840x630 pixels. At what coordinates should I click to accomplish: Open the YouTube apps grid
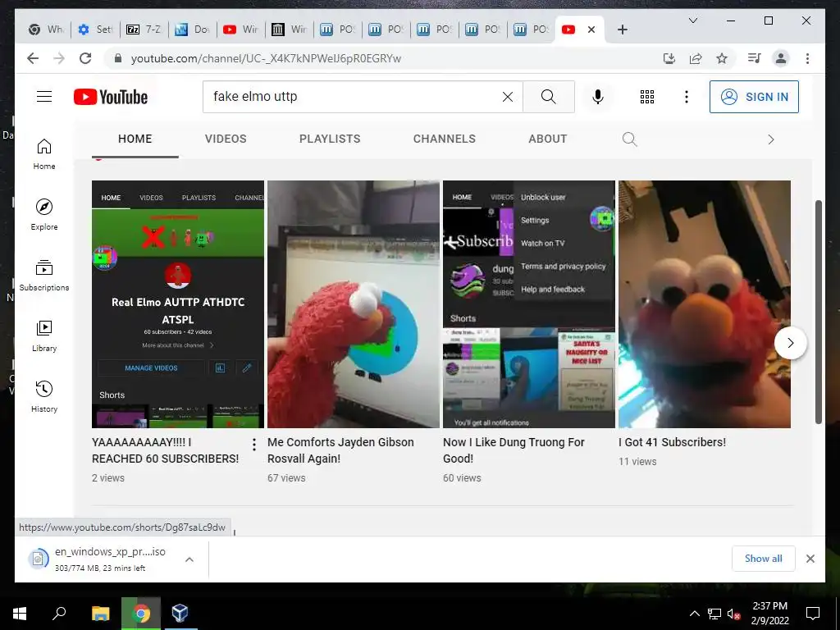647,97
